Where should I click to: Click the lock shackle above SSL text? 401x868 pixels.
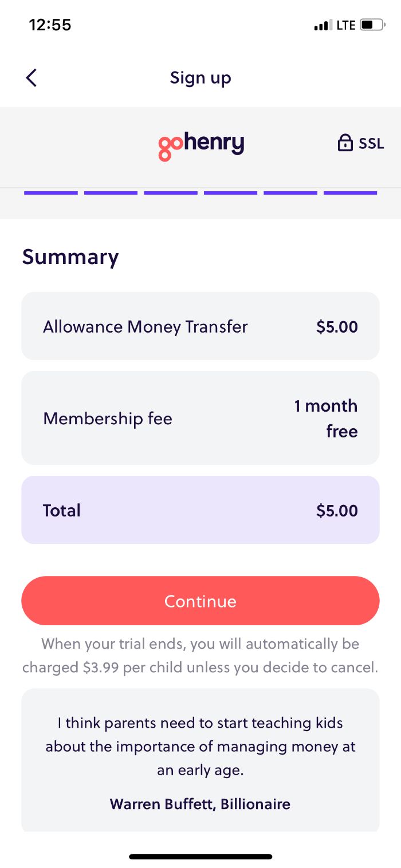point(345,137)
